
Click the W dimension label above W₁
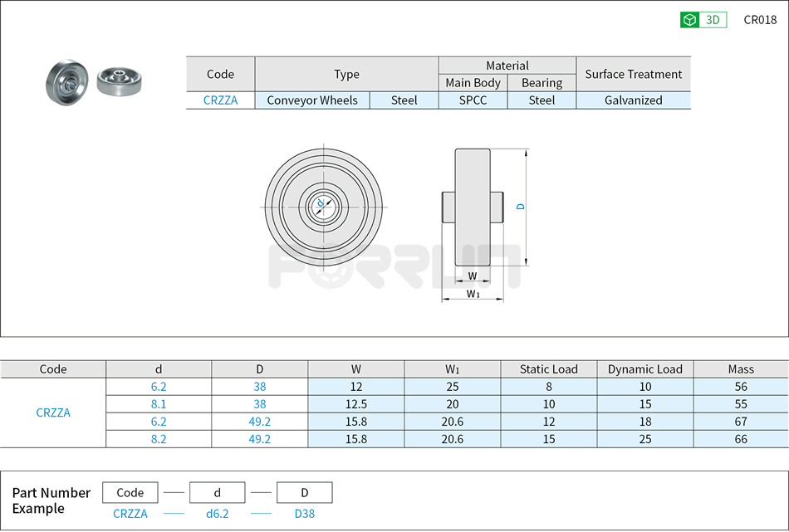(473, 276)
